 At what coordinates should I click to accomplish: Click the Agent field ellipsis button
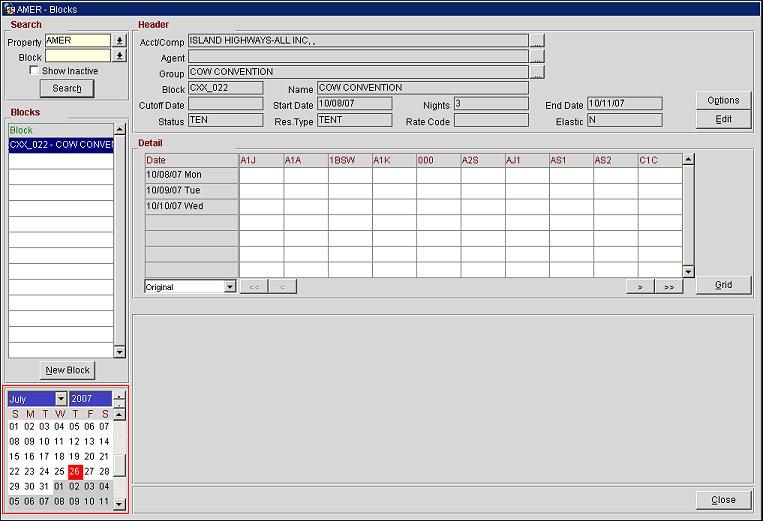pyautogui.click(x=537, y=57)
